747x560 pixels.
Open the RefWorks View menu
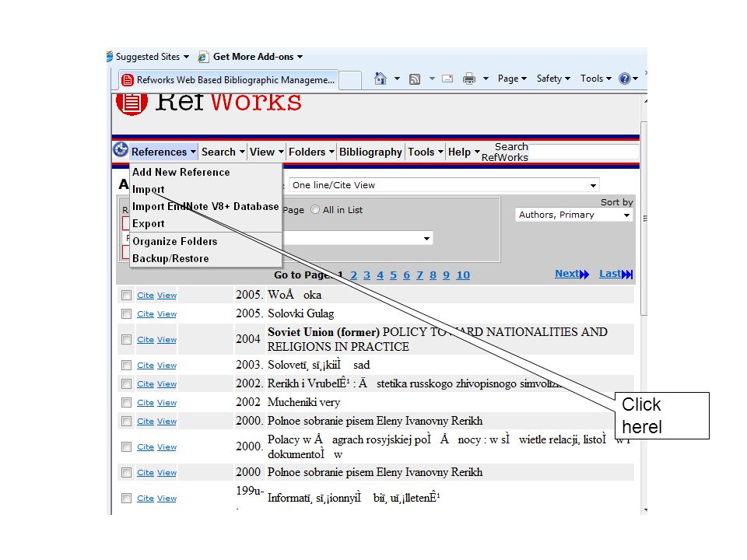coord(267,152)
